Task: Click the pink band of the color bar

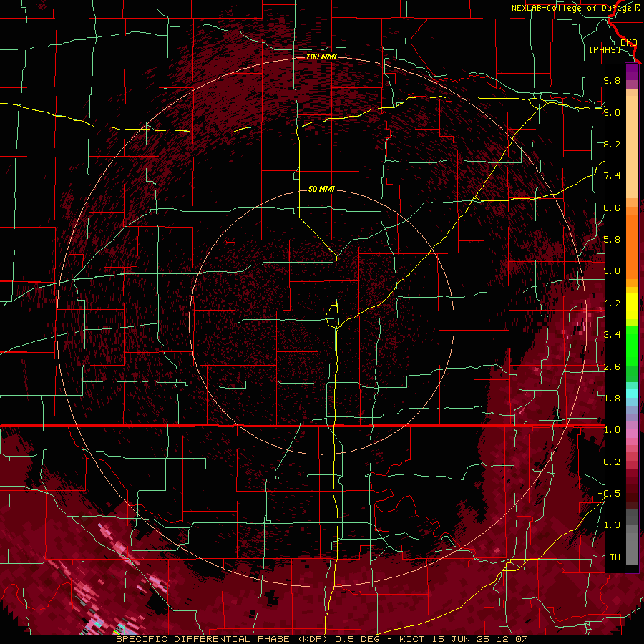Action: (x=632, y=434)
